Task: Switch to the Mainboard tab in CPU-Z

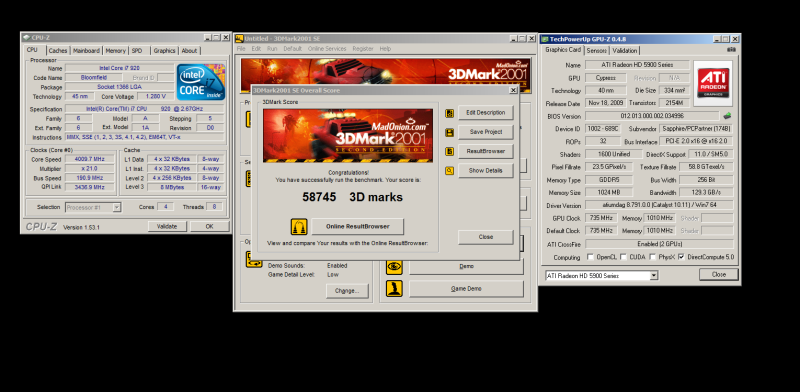Action: click(86, 51)
